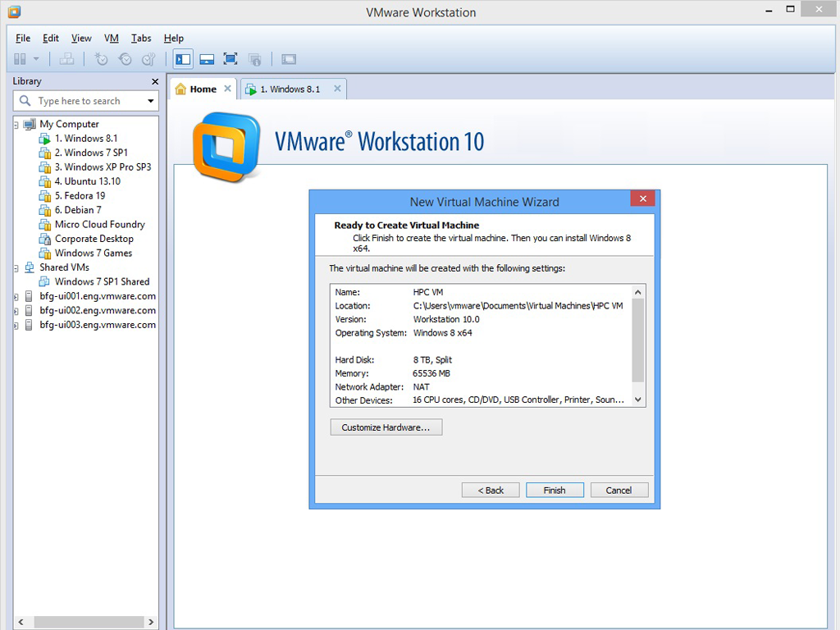Click the revert to snapshot icon
Screen dimensions: 840x630
click(x=125, y=59)
